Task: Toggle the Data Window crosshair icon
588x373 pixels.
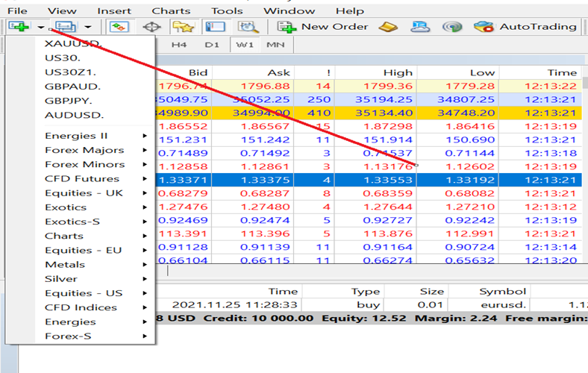Action: [152, 27]
